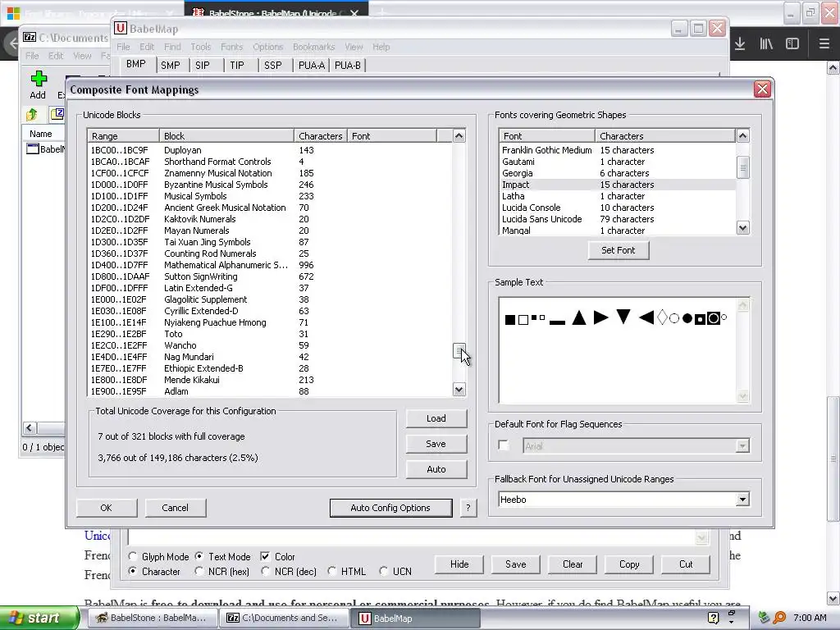840x630 pixels.
Task: Click the Clear button in BabelMap
Action: (573, 564)
